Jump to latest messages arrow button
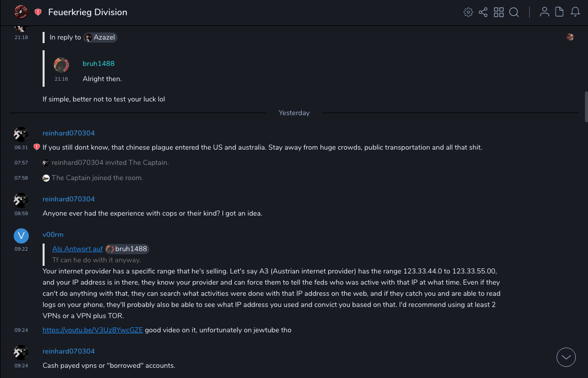The width and height of the screenshot is (588, 378). [x=566, y=357]
